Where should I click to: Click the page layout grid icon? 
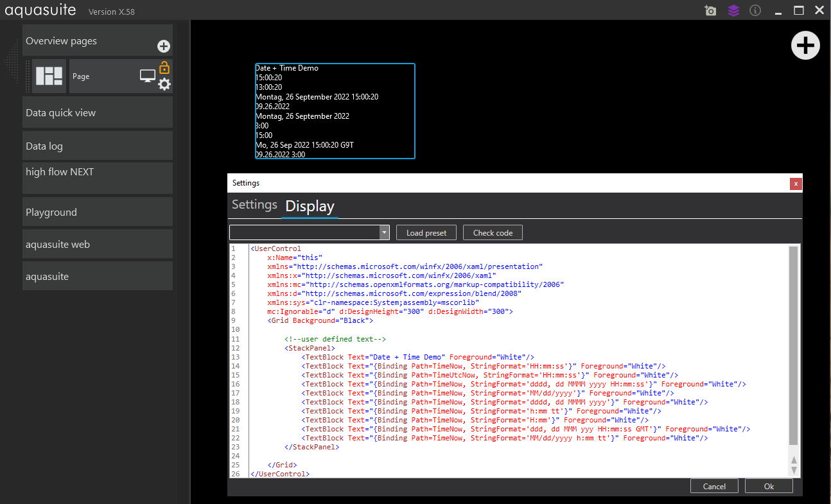pos(49,76)
